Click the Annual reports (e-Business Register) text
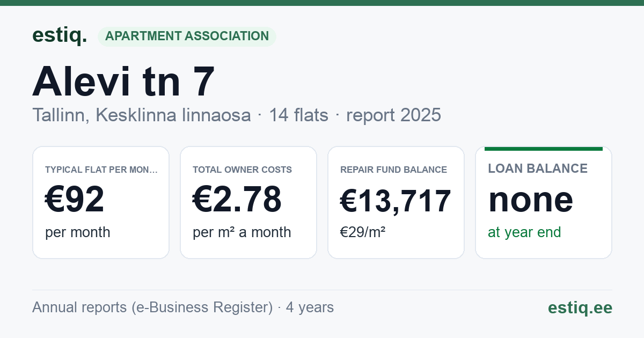This screenshot has width=644, height=338. tap(152, 307)
